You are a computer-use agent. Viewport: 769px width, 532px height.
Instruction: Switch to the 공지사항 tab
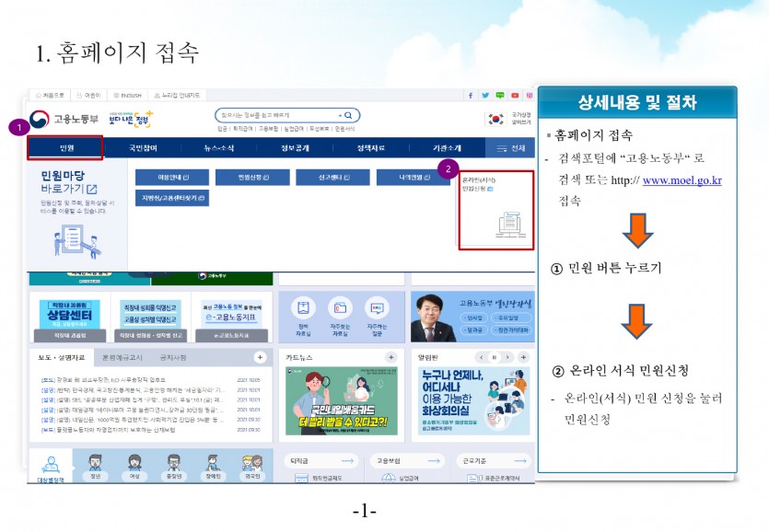click(x=173, y=357)
